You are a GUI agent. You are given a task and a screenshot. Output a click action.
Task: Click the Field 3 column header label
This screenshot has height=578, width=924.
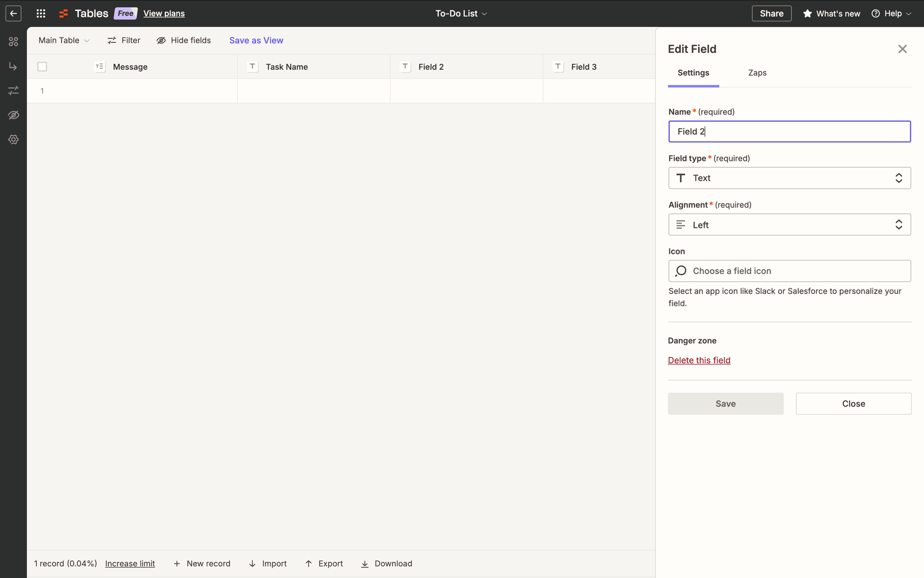(x=584, y=67)
